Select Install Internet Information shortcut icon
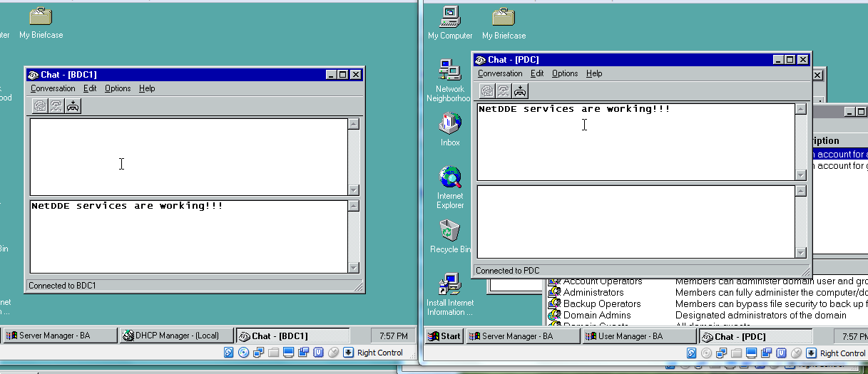The image size is (868, 374). pos(450,295)
